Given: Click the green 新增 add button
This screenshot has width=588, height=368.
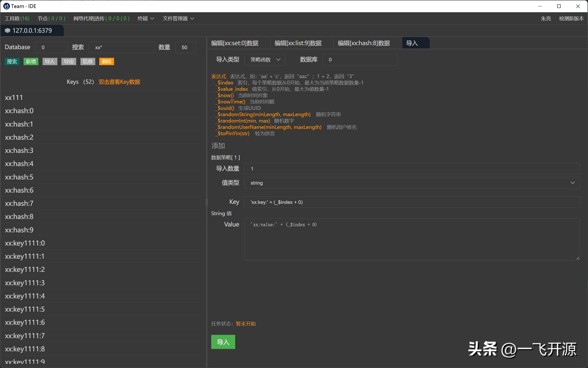Looking at the screenshot, I should 31,61.
